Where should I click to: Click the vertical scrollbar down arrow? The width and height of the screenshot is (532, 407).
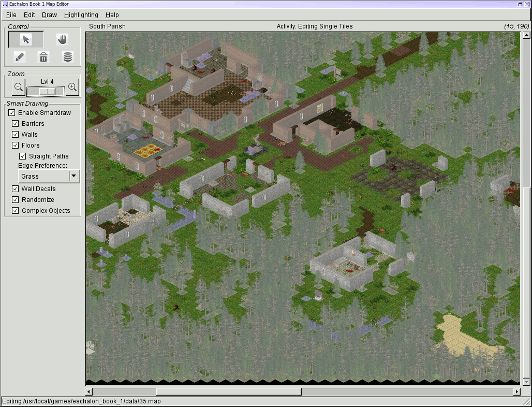[x=527, y=382]
